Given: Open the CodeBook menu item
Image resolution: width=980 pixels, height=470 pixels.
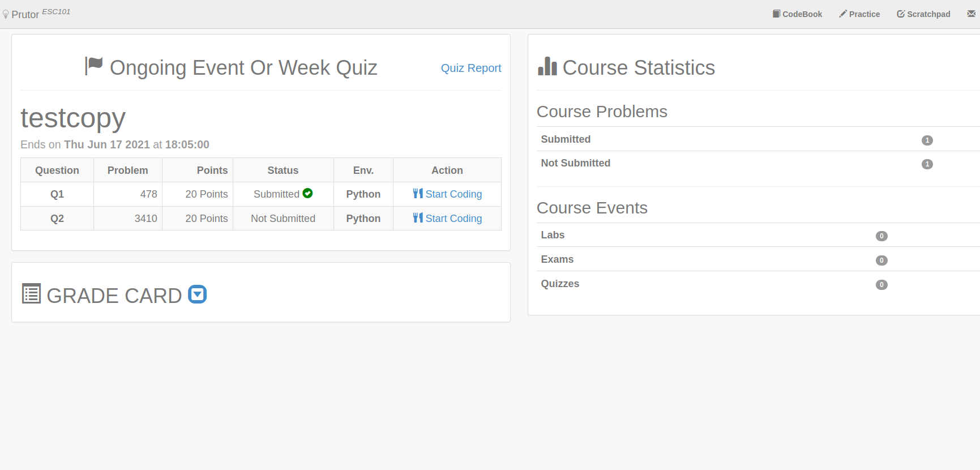Looking at the screenshot, I should click(x=797, y=14).
